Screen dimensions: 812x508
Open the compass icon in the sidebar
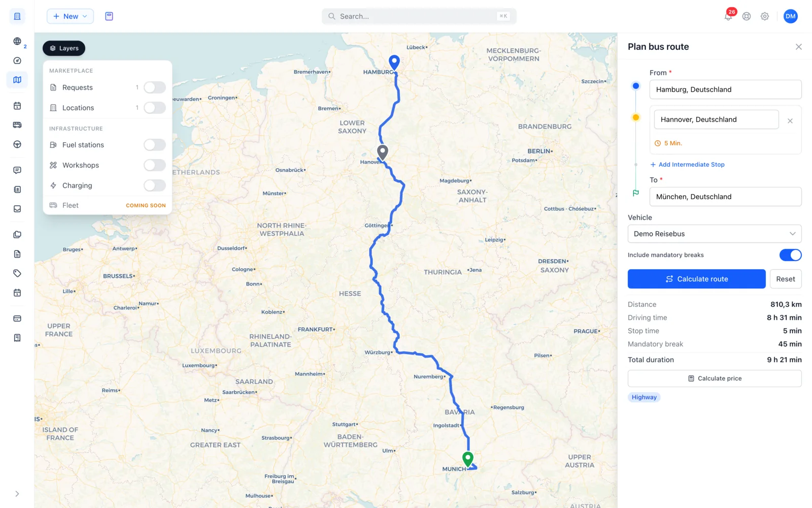[17, 60]
